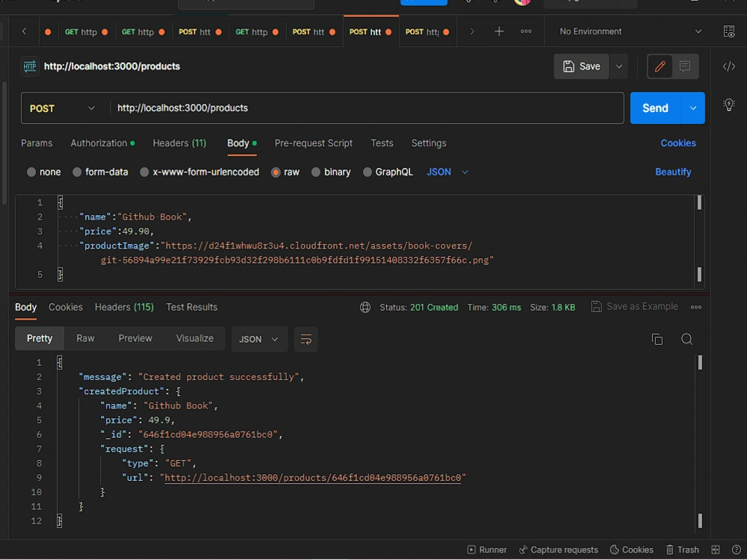Open the Authorization tab

pyautogui.click(x=102, y=143)
